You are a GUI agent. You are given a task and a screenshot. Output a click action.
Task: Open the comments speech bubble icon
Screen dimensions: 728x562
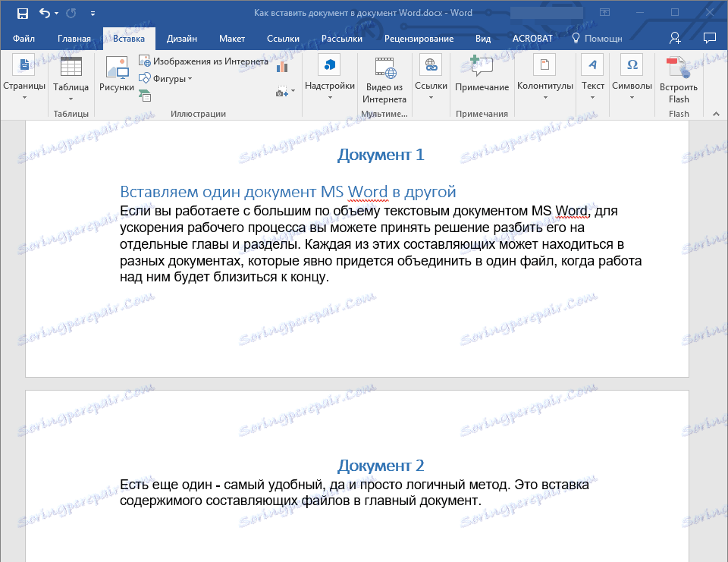click(x=710, y=38)
